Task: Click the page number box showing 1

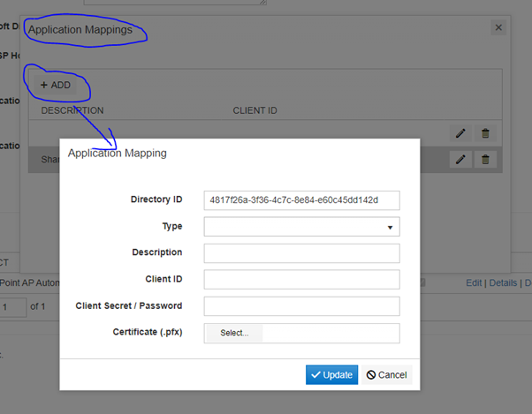Action: tap(12, 307)
